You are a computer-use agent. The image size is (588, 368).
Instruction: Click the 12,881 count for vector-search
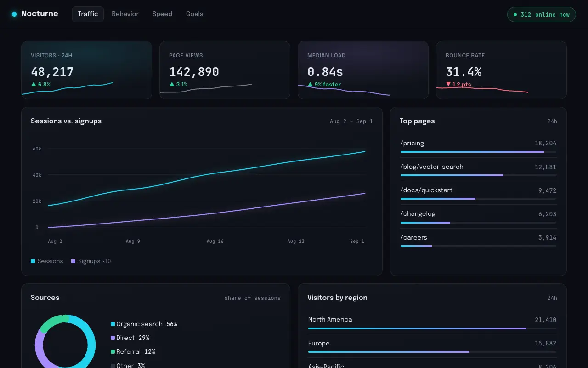[x=545, y=167]
